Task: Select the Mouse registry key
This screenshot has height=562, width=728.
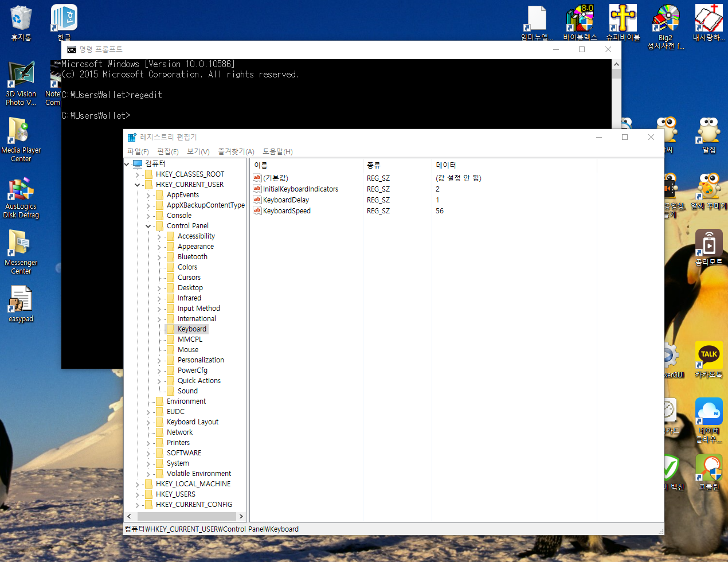Action: [x=188, y=350]
